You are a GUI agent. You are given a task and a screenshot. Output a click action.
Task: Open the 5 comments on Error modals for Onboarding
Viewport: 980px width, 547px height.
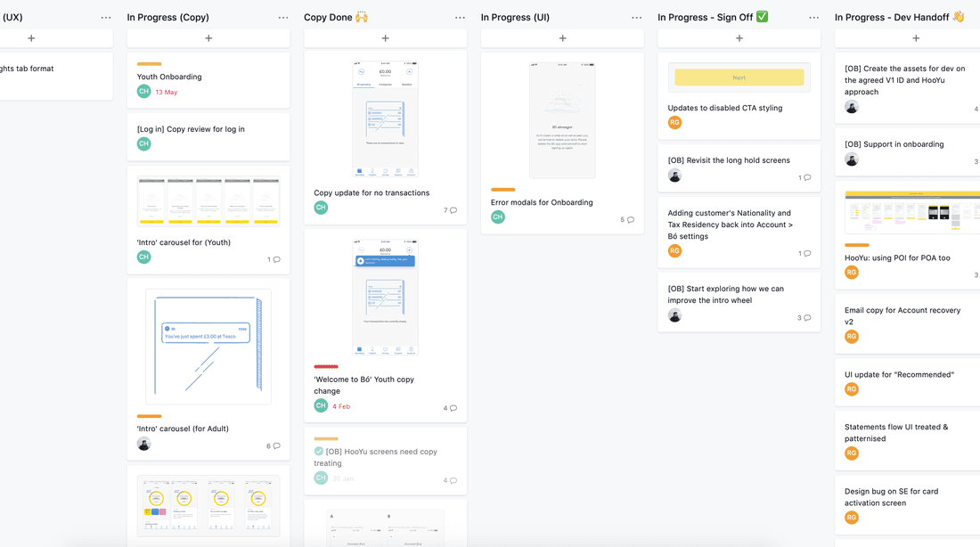point(627,219)
